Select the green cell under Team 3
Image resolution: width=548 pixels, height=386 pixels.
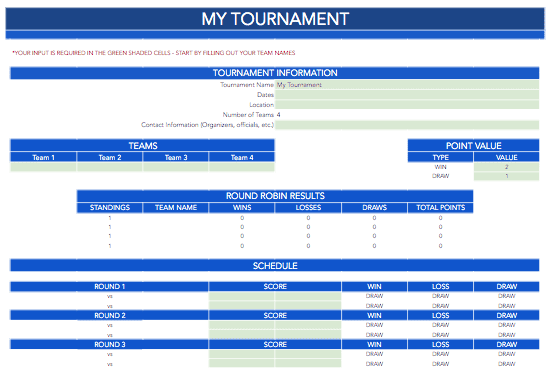[x=176, y=167]
